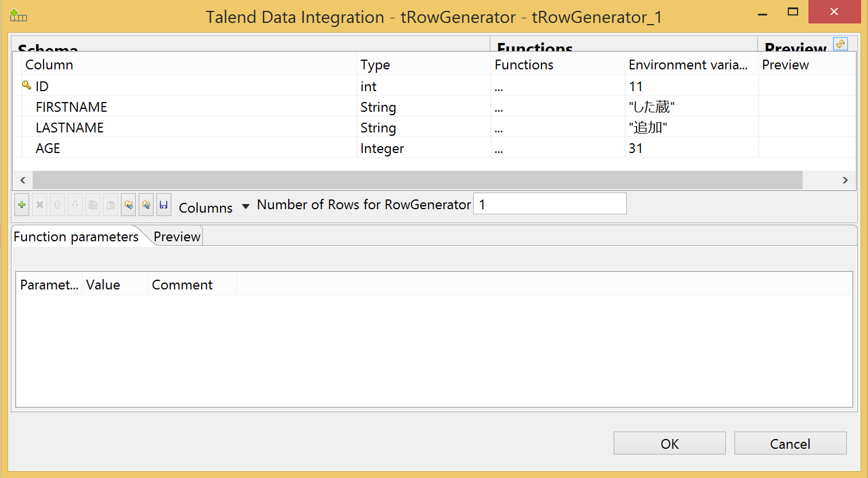Screen dimensions: 868x478
Task: Open the Functions selector for the AGE row
Action: (x=498, y=148)
